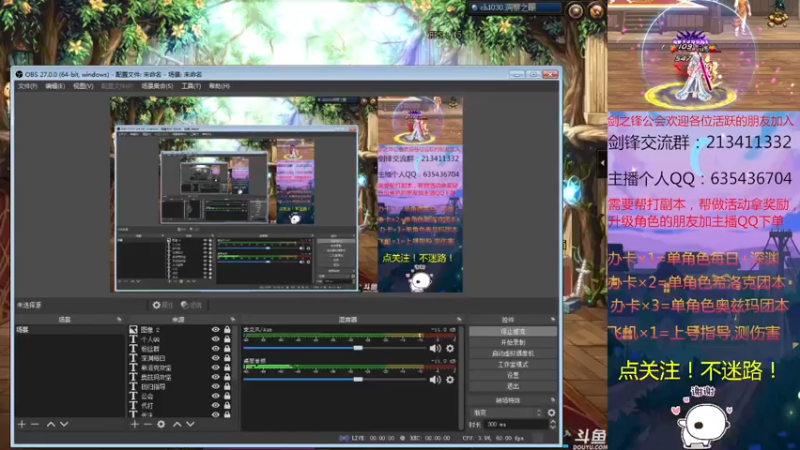Unlock the 图像 2 source with its lock icon

point(227,330)
